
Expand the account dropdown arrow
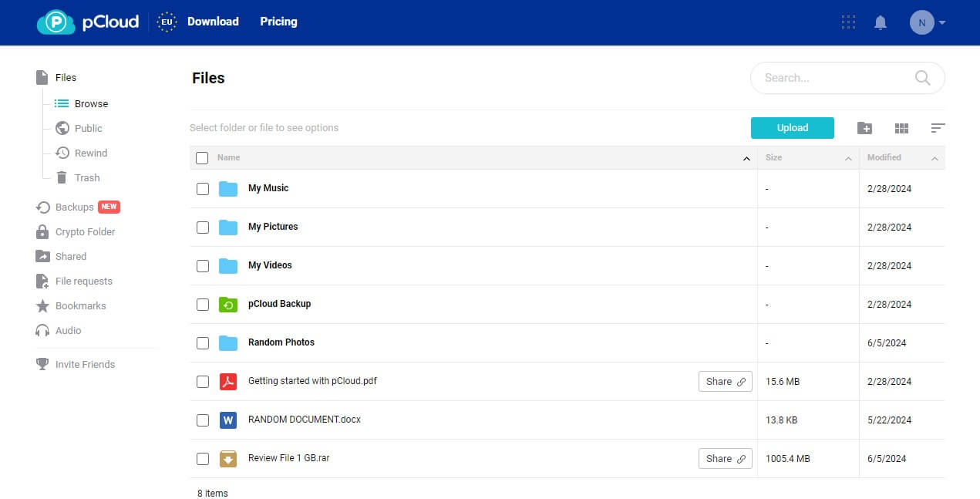[x=942, y=22]
